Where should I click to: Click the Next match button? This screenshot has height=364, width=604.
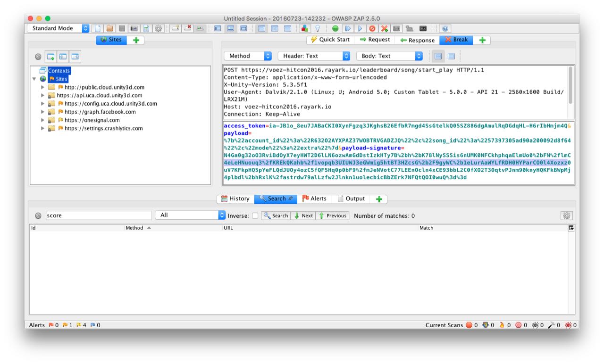coord(303,216)
